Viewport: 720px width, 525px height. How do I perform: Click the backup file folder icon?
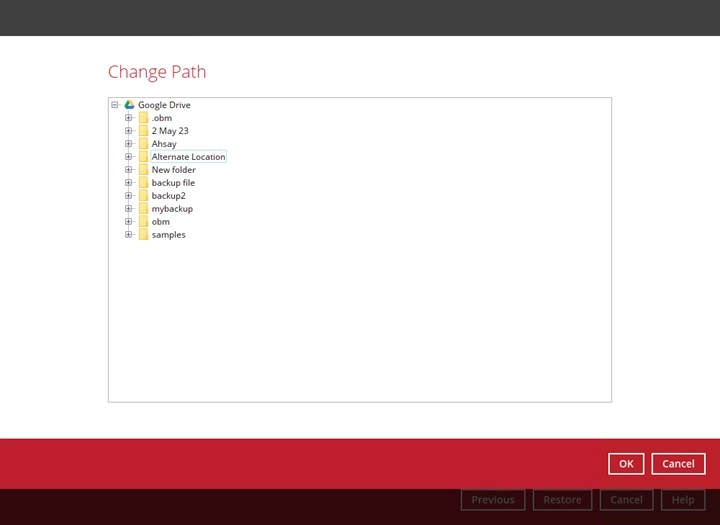click(143, 183)
